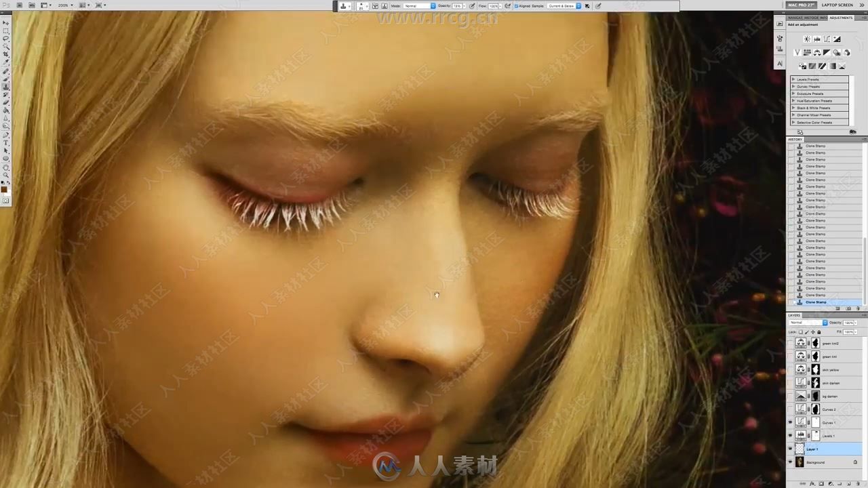Toggle the Aligned checkbox in options bar
Screen dimensions: 868x488
click(x=517, y=5)
